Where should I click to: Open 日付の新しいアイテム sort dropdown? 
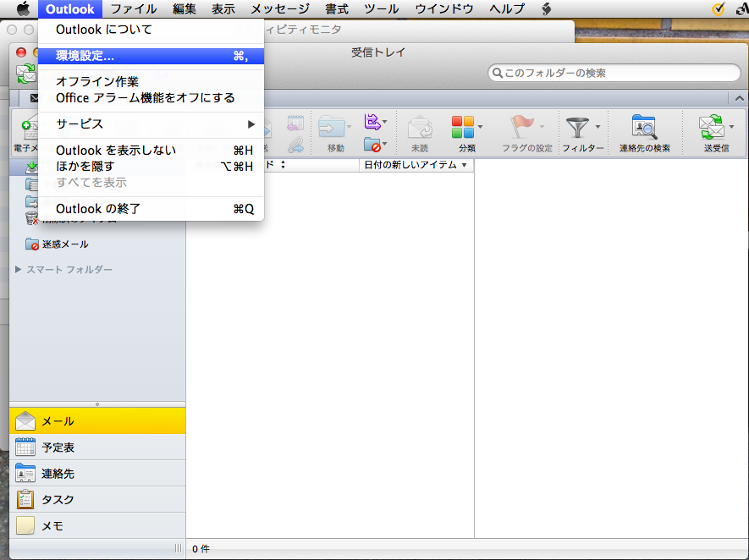(415, 165)
